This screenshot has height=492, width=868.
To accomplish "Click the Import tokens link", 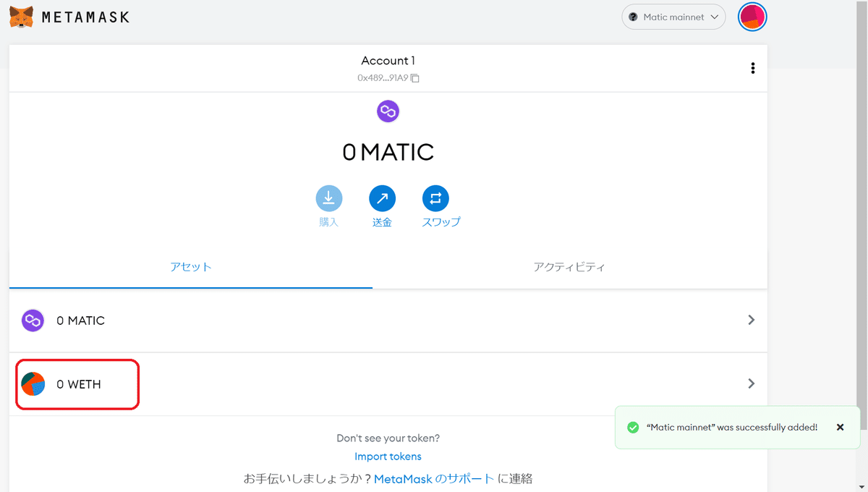I will click(388, 457).
